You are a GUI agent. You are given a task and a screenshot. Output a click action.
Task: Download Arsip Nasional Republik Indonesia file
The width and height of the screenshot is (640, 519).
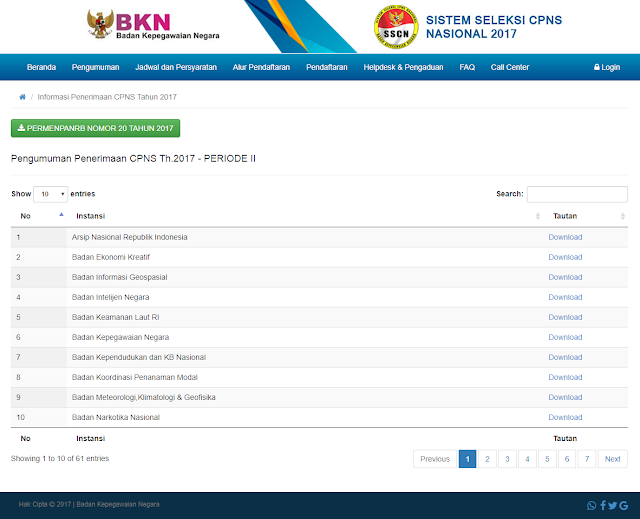click(565, 237)
